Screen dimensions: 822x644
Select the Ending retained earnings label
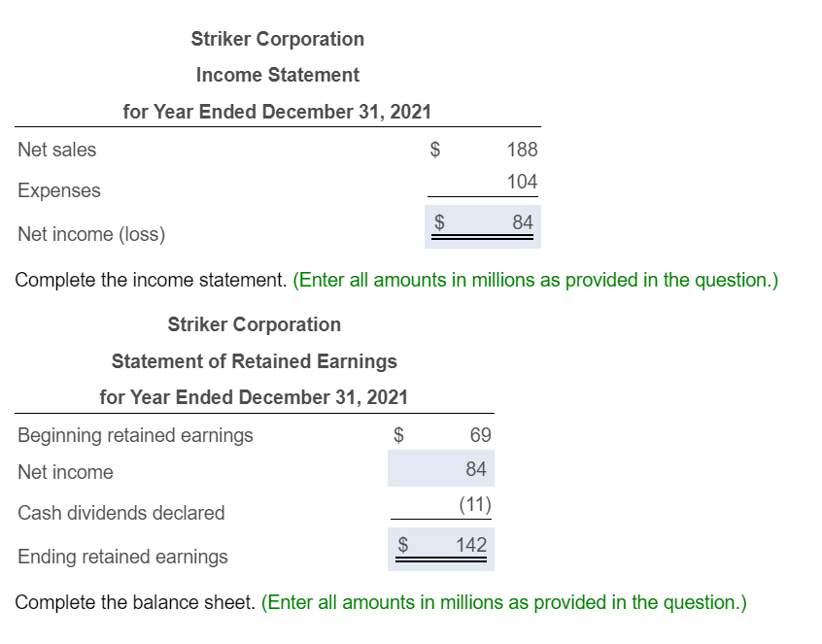tap(123, 557)
